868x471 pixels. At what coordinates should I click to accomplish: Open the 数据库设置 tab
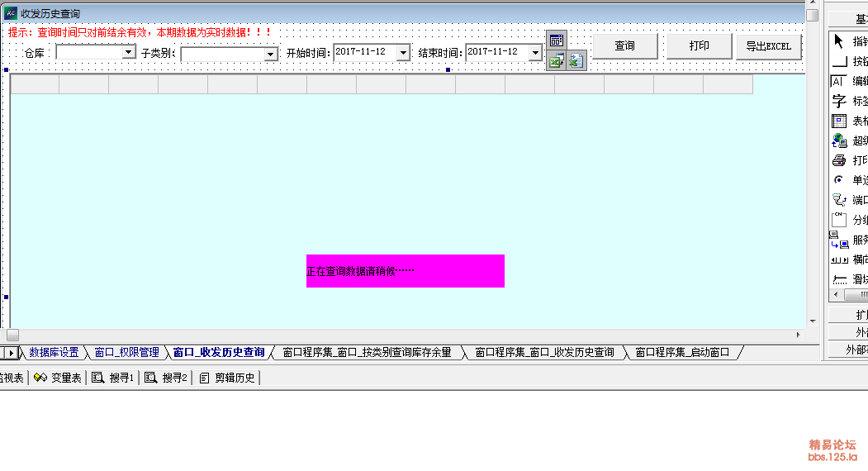pos(54,353)
